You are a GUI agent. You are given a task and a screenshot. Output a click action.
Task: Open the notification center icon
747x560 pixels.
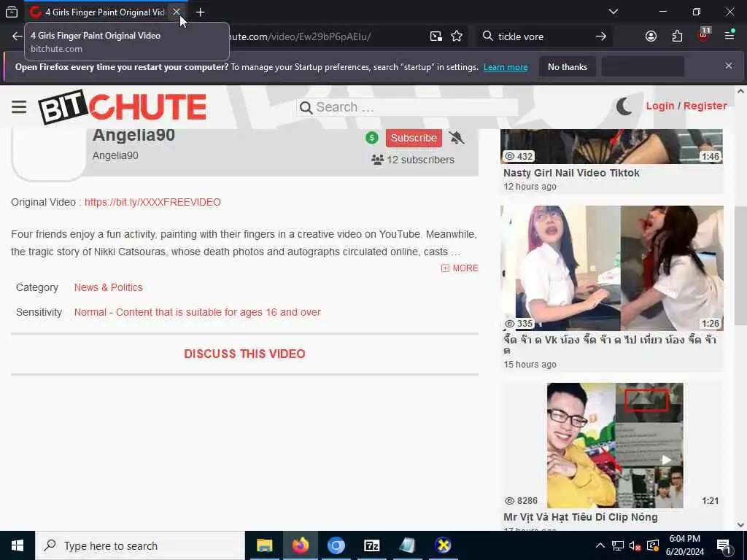coord(724,545)
